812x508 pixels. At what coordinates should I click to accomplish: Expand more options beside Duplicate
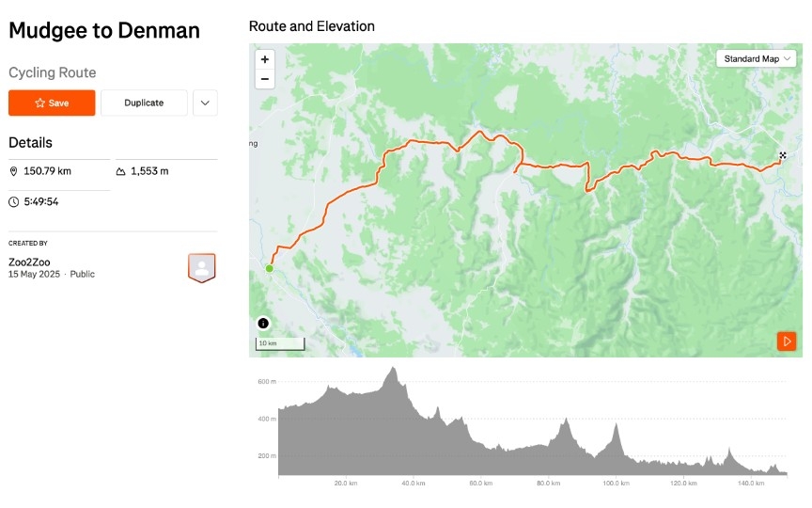tap(205, 103)
